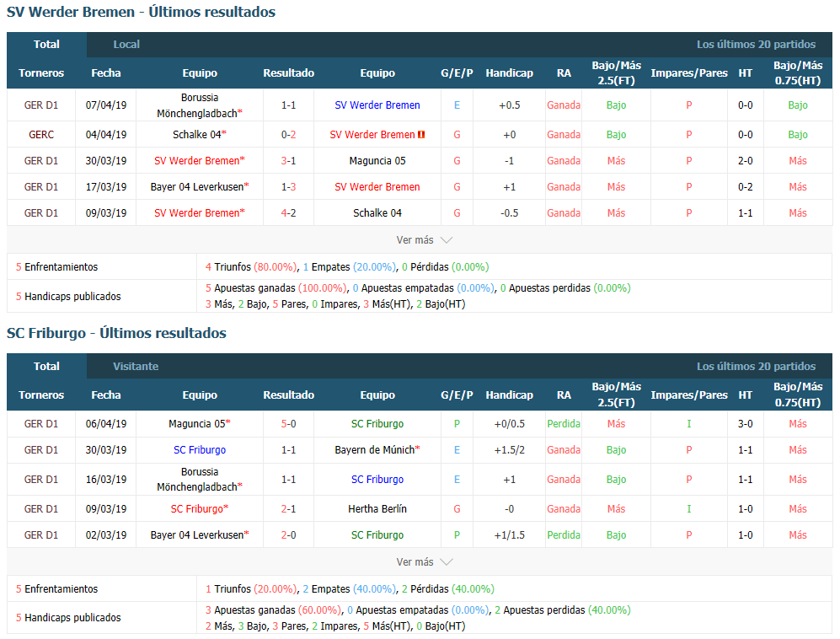
Task: Expand Ver más under the SC Friburgo table
Action: point(425,561)
